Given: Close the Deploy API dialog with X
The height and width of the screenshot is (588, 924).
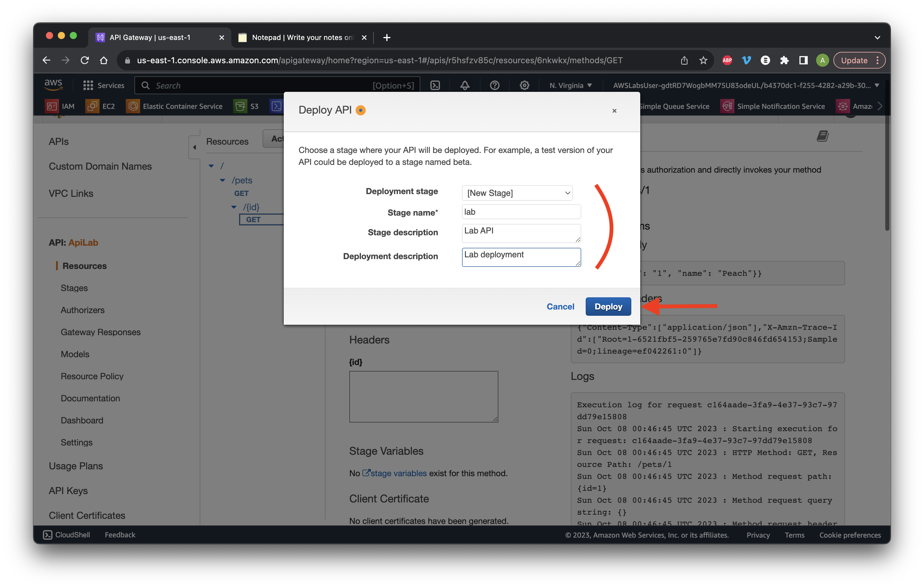Looking at the screenshot, I should (x=614, y=111).
